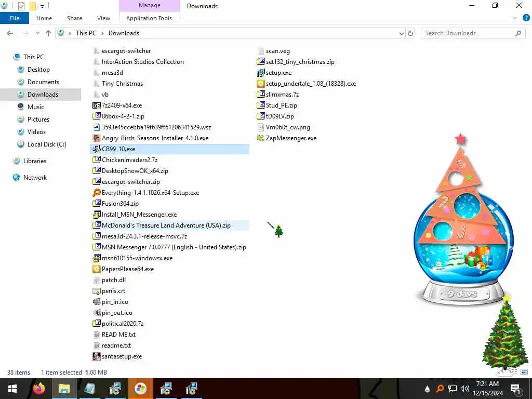Switch to the Home ribbon tab
Viewport: 532px width, 399px height.
(44, 18)
